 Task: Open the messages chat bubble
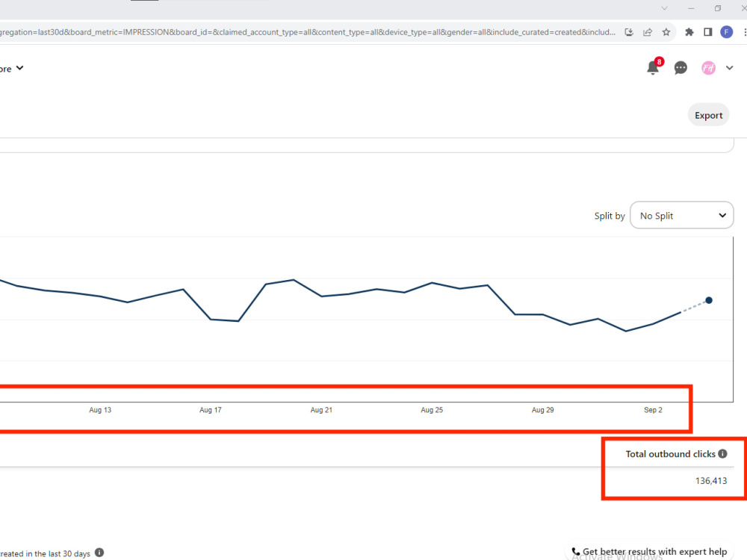(681, 68)
